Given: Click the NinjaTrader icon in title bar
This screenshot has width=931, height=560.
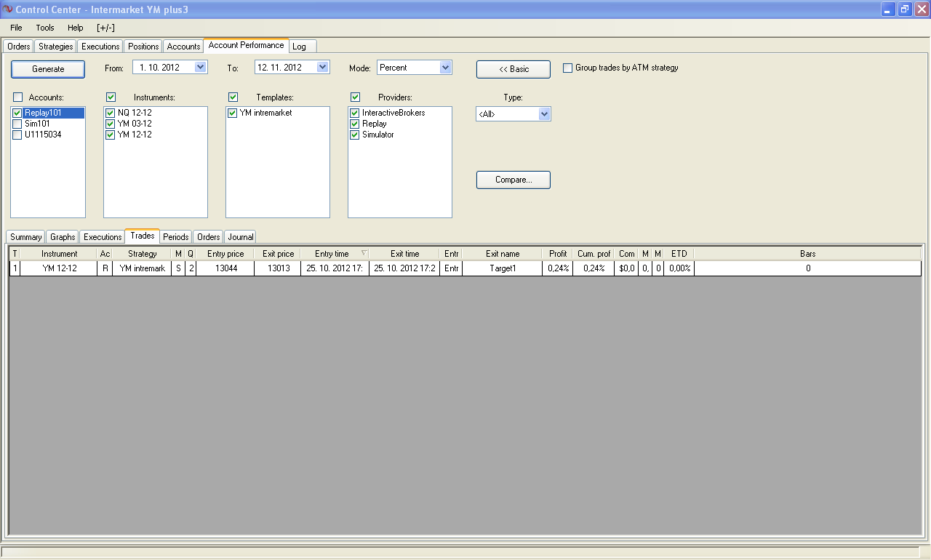Looking at the screenshot, I should click(8, 9).
